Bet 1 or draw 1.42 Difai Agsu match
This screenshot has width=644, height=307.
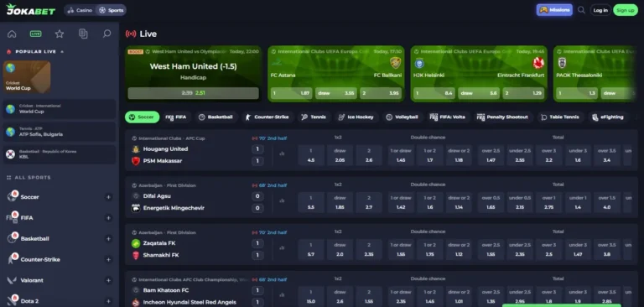click(401, 203)
